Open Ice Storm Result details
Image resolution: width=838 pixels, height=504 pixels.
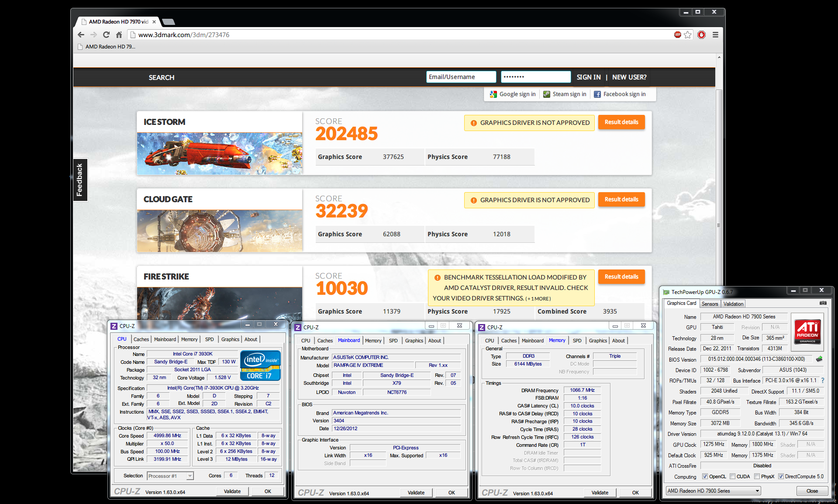pyautogui.click(x=621, y=122)
